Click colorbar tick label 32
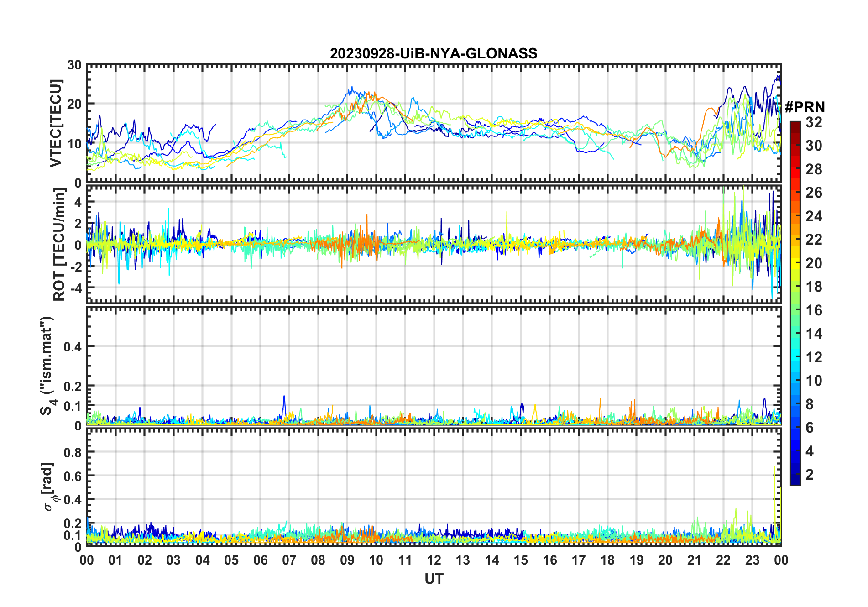Viewport: 868px width, 607px height. tap(814, 122)
